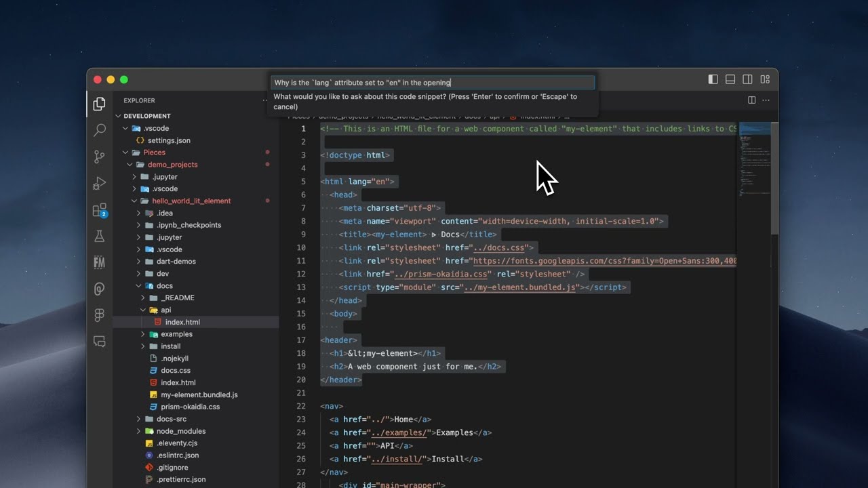The width and height of the screenshot is (868, 488).
Task: Click the code snippet question input box
Action: [433, 83]
